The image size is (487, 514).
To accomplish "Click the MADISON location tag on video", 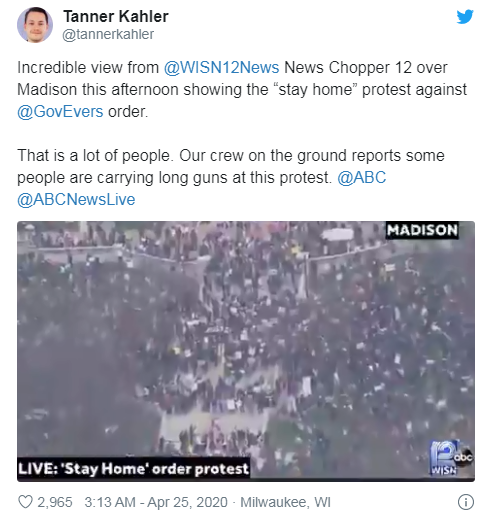I will tap(422, 230).
